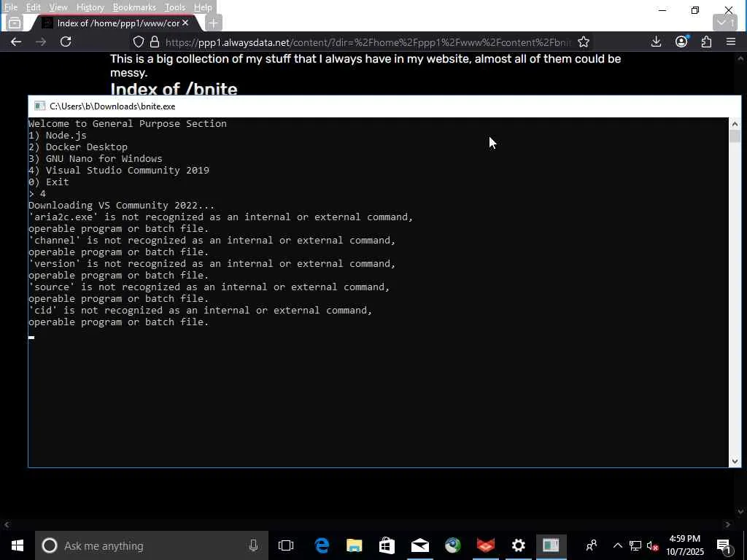Image resolution: width=747 pixels, height=560 pixels.
Task: Open the 4:59 PM clock calendar
Action: click(684, 545)
